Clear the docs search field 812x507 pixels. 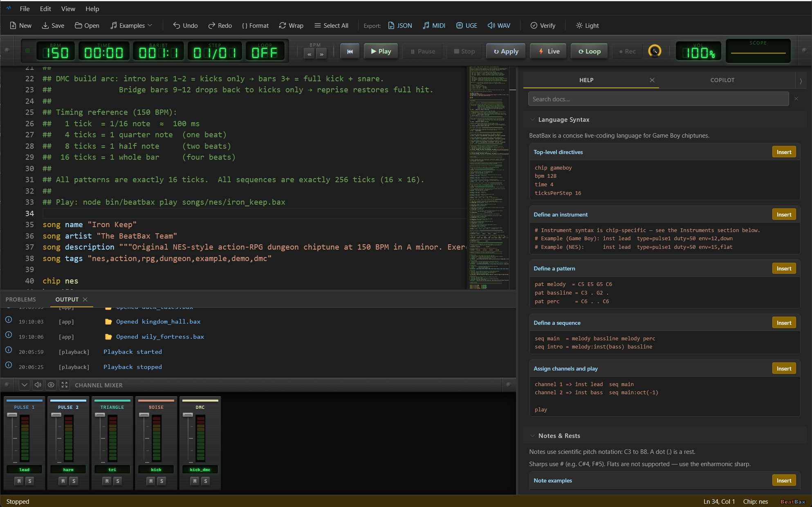(x=796, y=99)
